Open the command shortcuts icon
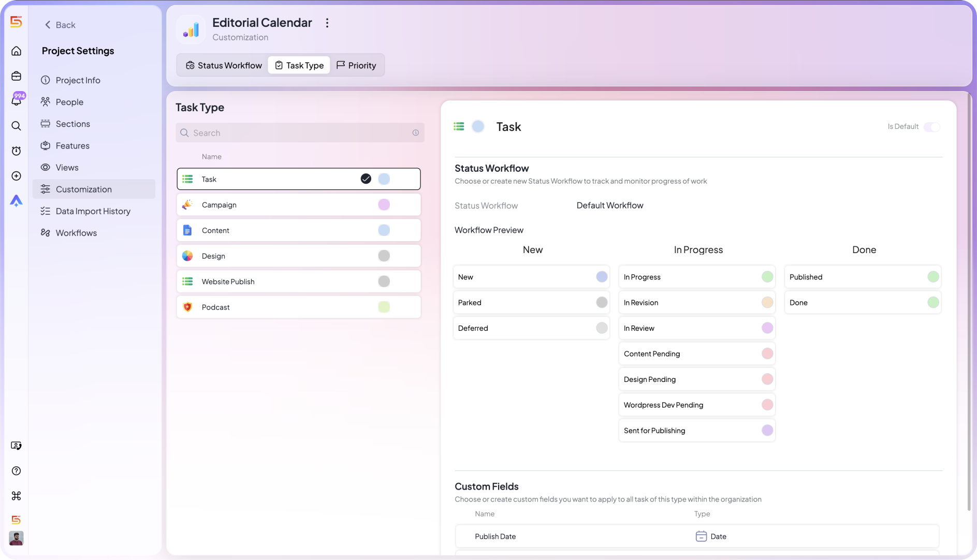Image resolution: width=977 pixels, height=560 pixels. coord(16,496)
